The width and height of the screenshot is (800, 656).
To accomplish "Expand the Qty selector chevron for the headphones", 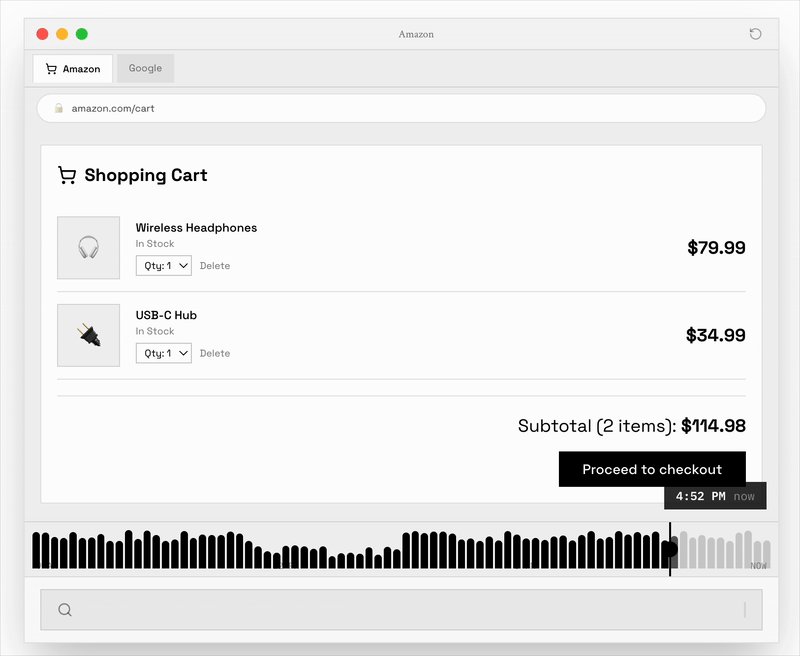I will pyautogui.click(x=182, y=265).
